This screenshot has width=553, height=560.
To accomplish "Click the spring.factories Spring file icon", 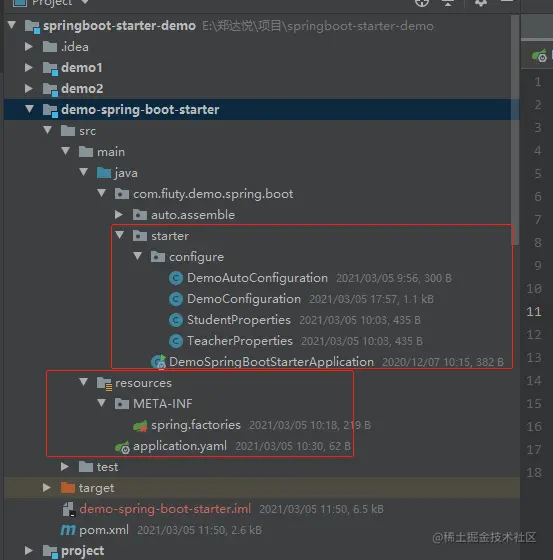I will pos(140,425).
